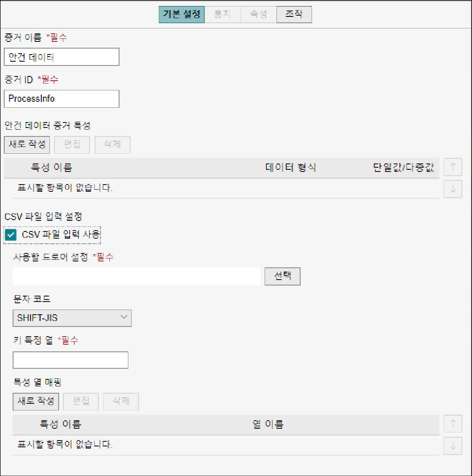This screenshot has height=476, width=472.
Task: Select the 통지 tab
Action: tap(222, 14)
